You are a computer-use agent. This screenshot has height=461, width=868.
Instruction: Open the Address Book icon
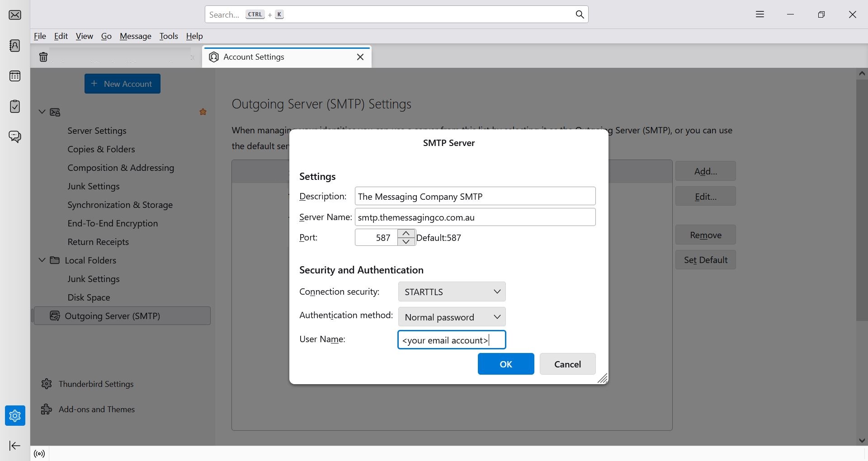[x=15, y=46]
